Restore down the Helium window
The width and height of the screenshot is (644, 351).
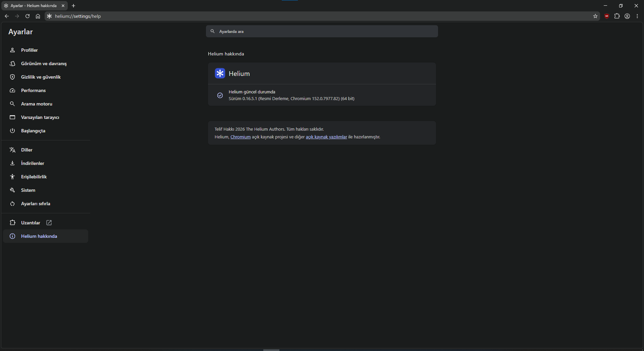(621, 6)
